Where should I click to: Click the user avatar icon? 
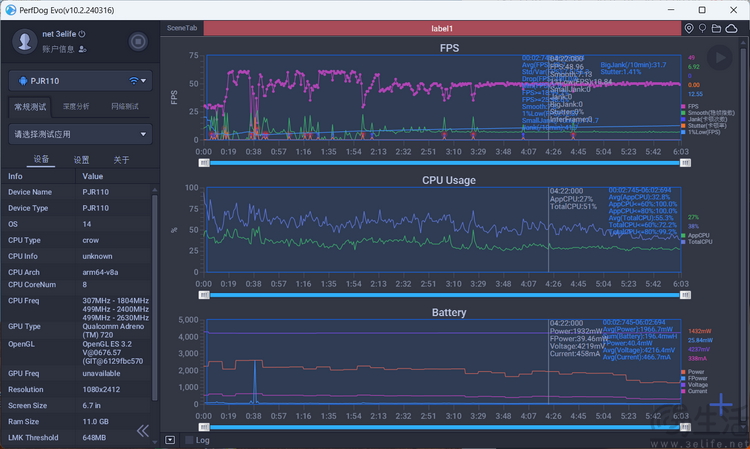tap(24, 41)
